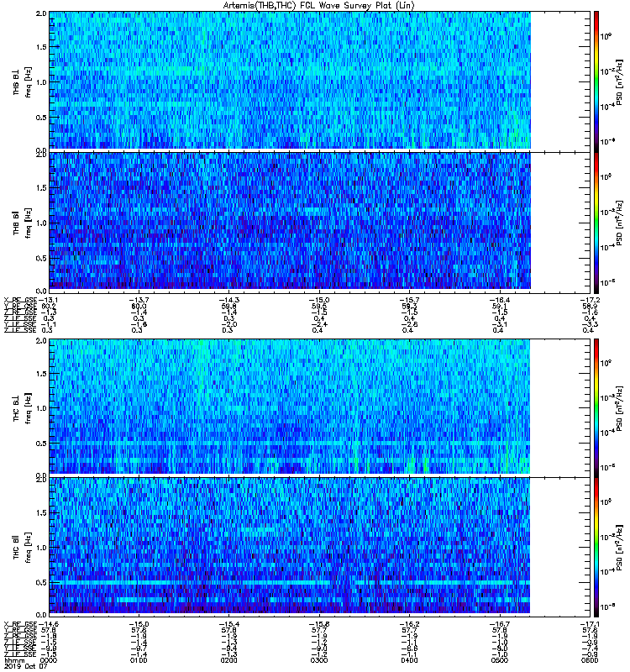Click the X_RE_GSE value "-15.7"
This screenshot has width=630, height=672.
point(409,300)
